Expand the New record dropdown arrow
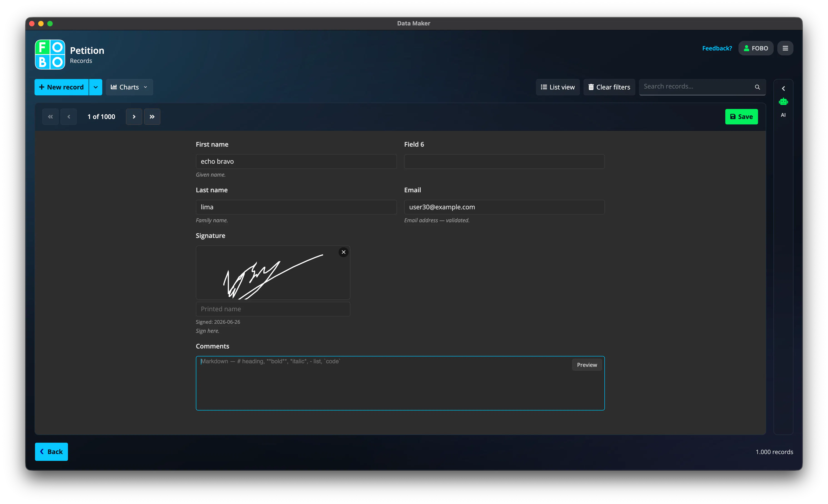 (96, 87)
